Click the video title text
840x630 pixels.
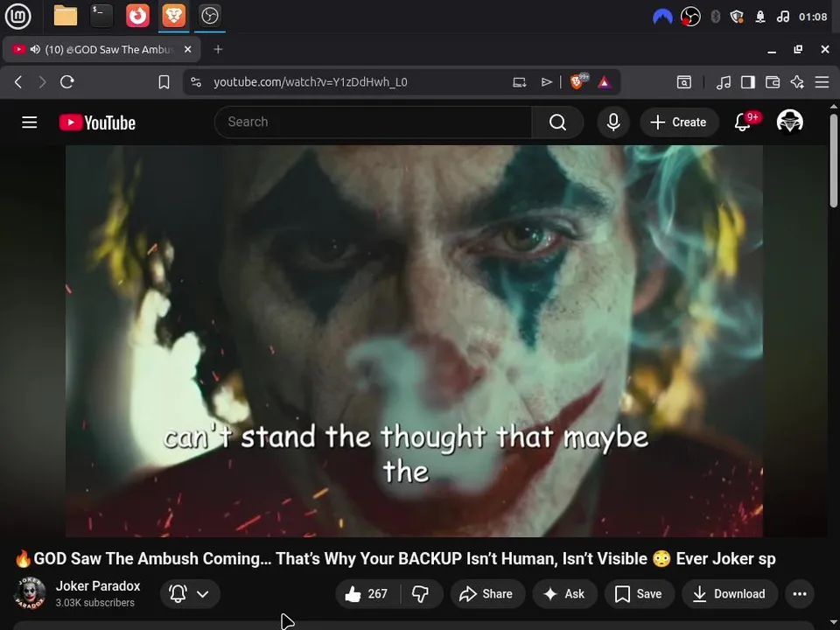(x=395, y=559)
